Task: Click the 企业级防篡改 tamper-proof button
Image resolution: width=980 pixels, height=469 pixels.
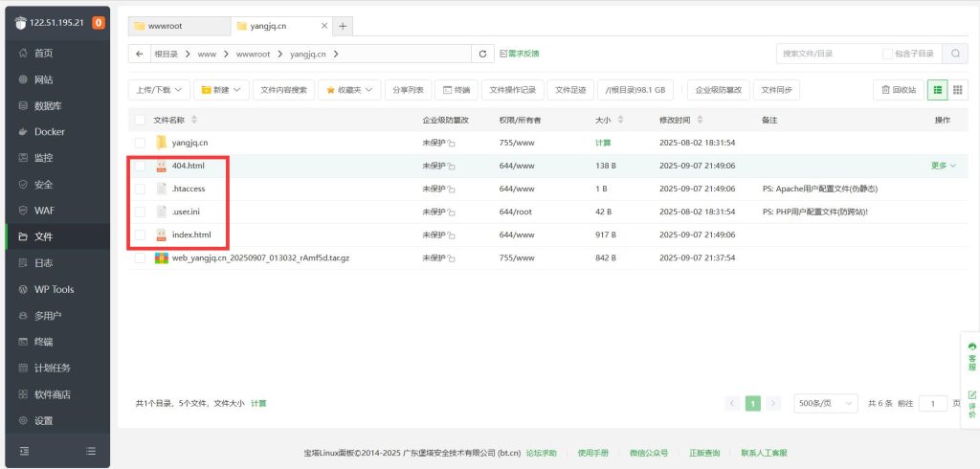Action: coord(718,90)
